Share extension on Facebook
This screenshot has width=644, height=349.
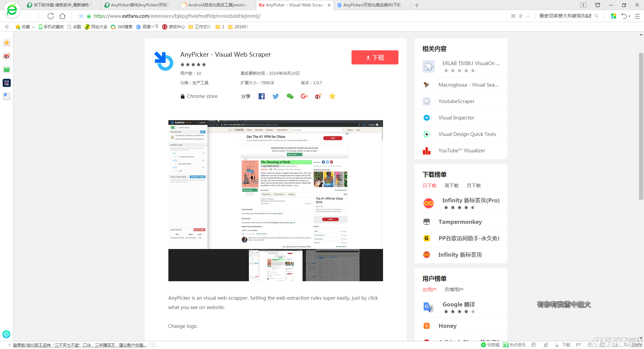pyautogui.click(x=262, y=96)
